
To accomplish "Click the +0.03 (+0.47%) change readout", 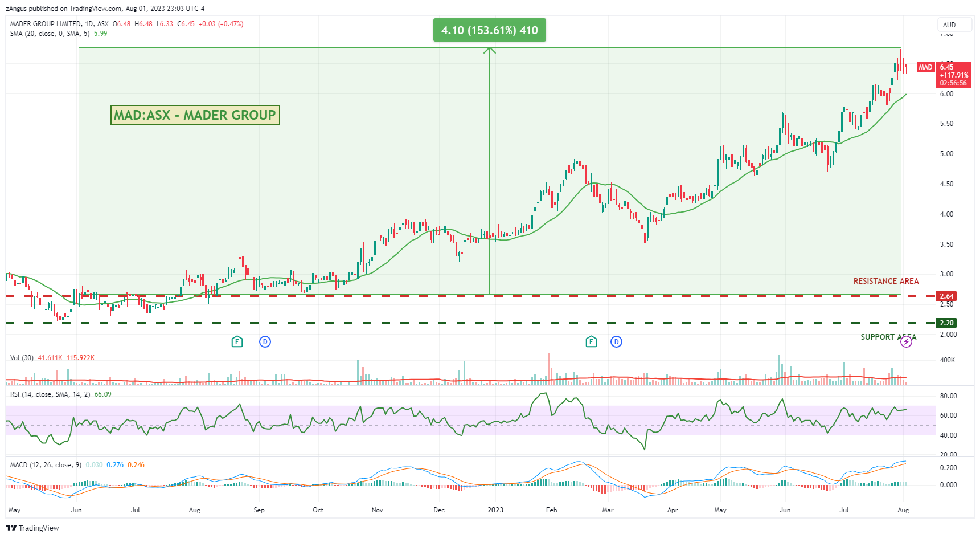I will (x=221, y=24).
